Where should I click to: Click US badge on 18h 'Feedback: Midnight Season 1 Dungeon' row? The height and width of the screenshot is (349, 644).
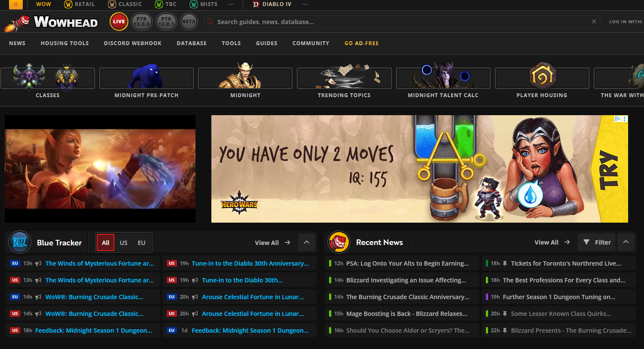pyautogui.click(x=15, y=331)
